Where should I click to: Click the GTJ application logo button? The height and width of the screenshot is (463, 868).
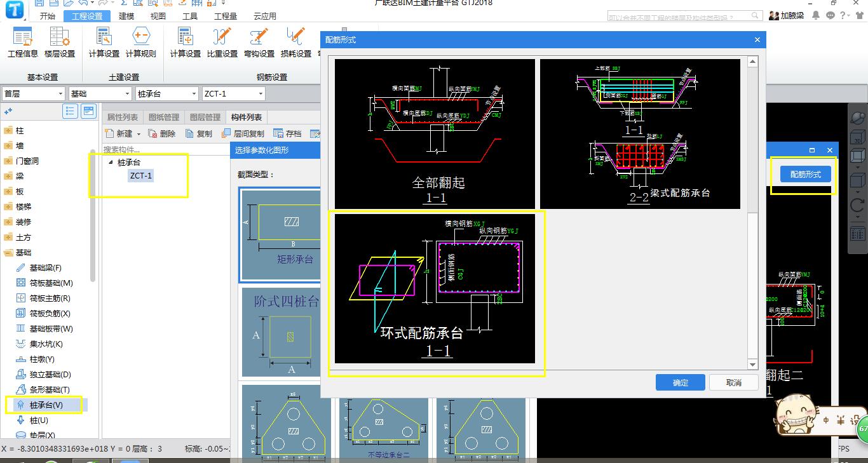tap(13, 10)
